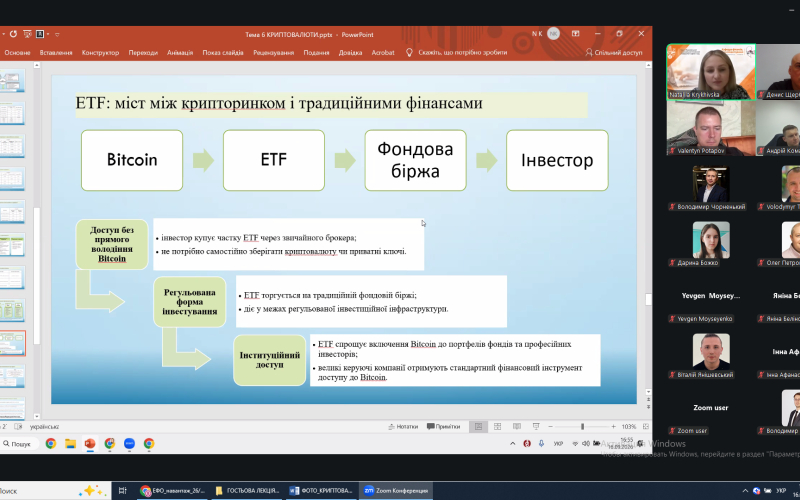Show hidden tray icons chevron in shared screen
This screenshot has width=800, height=500.
[513, 444]
